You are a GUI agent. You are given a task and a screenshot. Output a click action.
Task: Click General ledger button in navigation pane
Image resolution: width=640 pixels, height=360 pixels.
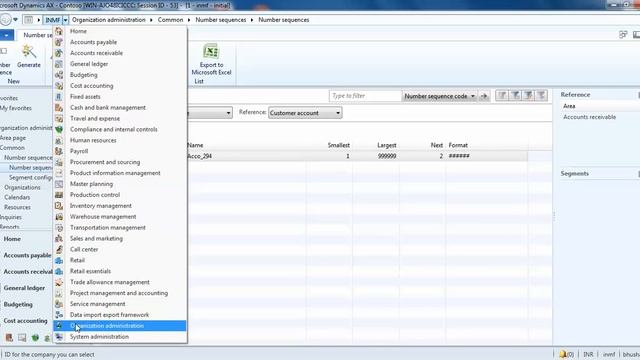[x=24, y=288]
